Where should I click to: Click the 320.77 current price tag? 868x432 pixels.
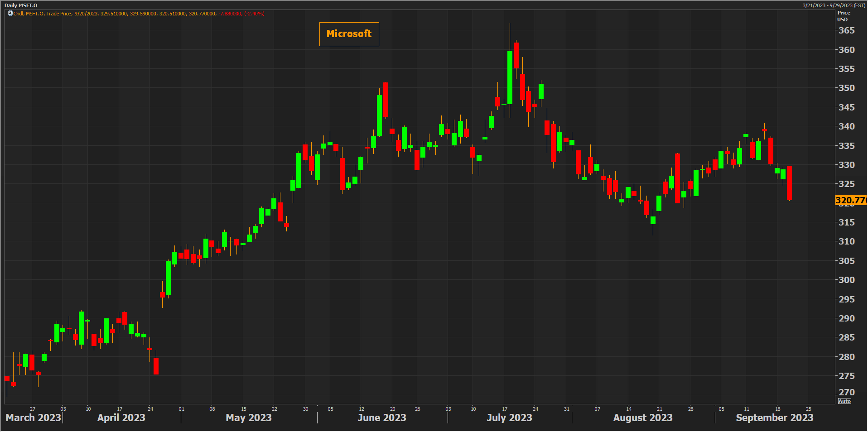click(850, 200)
